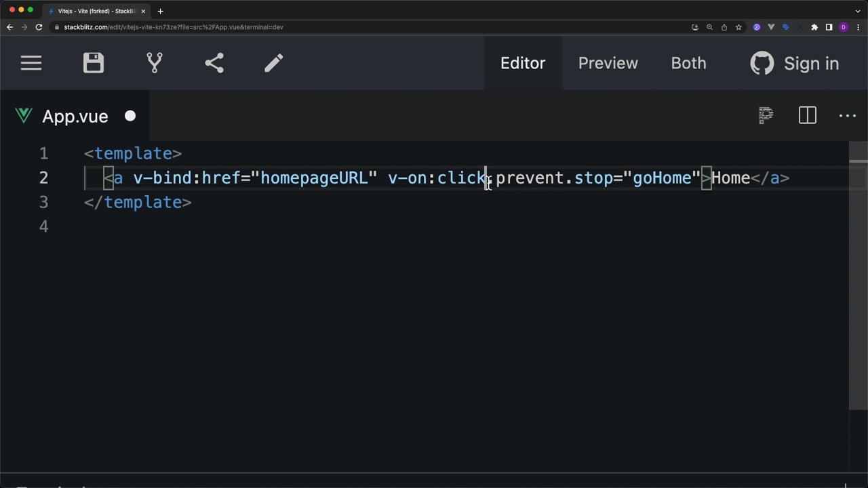Reload the page with refresh icon
868x488 pixels.
pos(39,27)
